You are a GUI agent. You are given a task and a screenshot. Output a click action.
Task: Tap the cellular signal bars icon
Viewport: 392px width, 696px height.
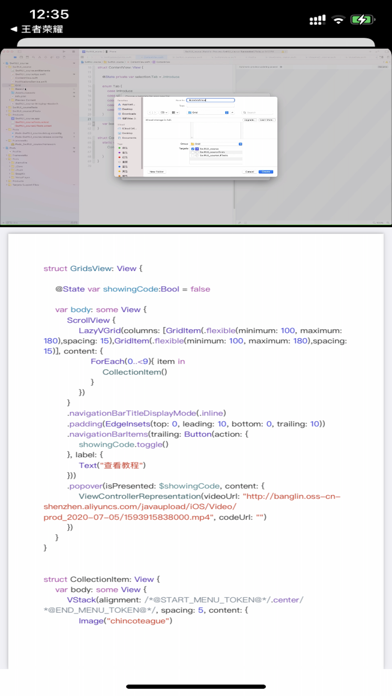pos(317,20)
